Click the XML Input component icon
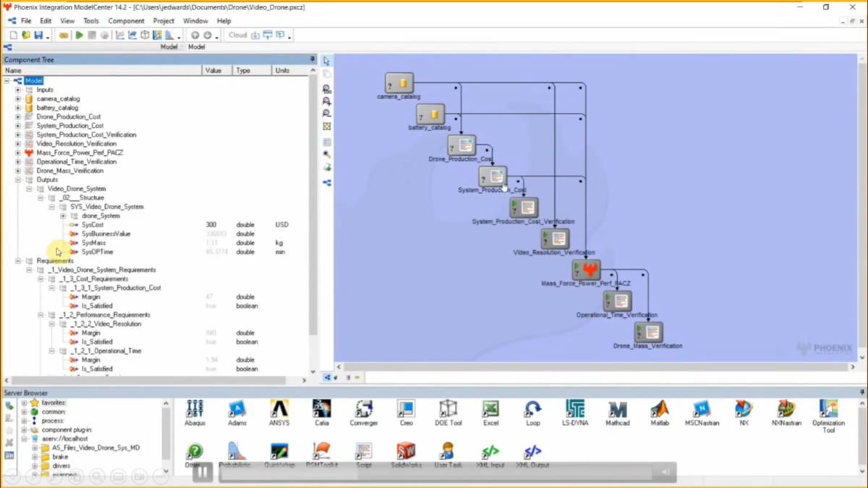868x488 pixels. pos(490,456)
